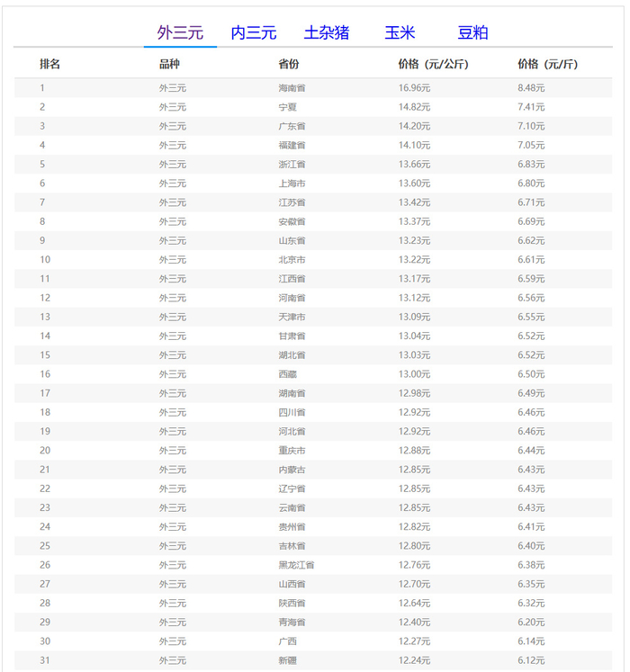
Task: Select the 北京市 cell
Action: coord(292,260)
